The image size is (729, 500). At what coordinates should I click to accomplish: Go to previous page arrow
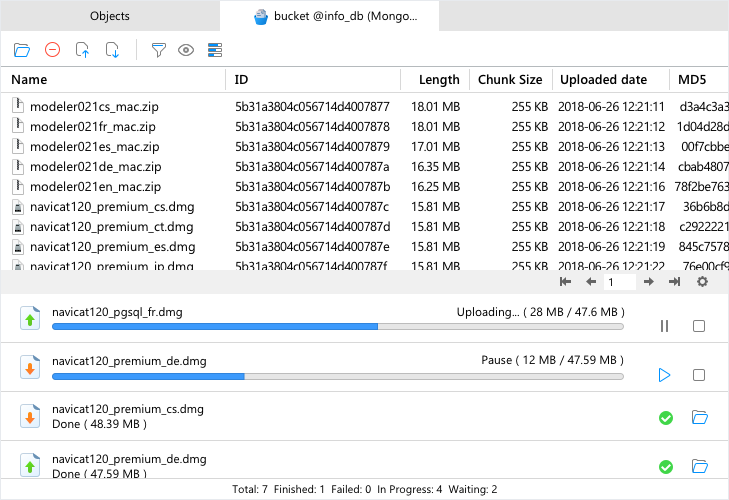[x=591, y=281]
